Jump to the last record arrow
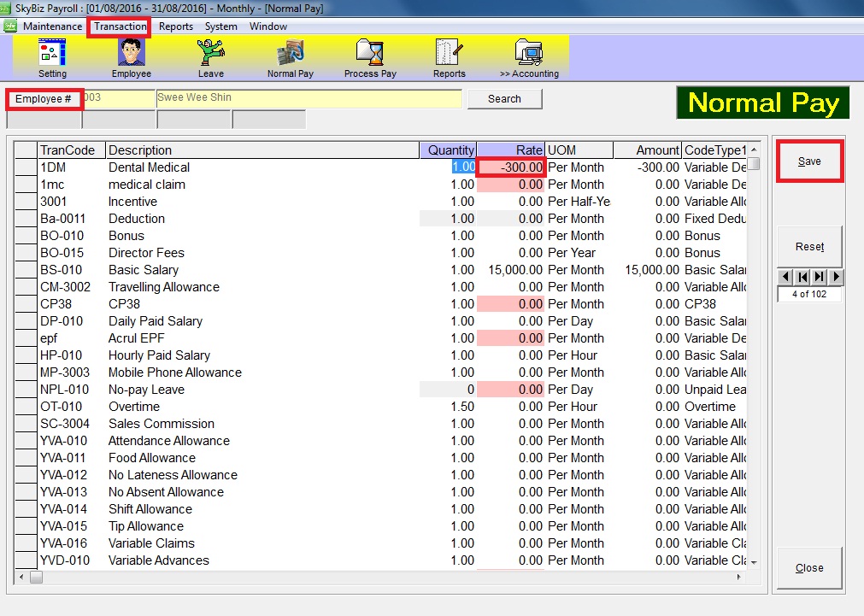864x616 pixels. [x=819, y=277]
